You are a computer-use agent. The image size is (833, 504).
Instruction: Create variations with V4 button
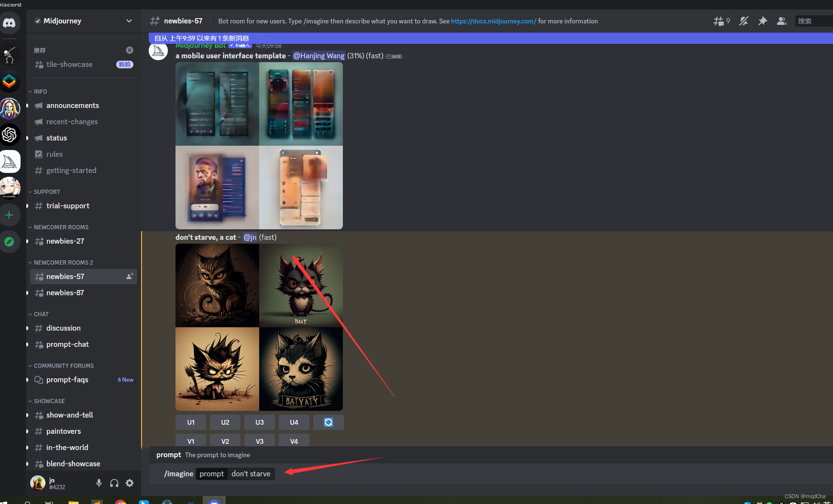pyautogui.click(x=294, y=440)
